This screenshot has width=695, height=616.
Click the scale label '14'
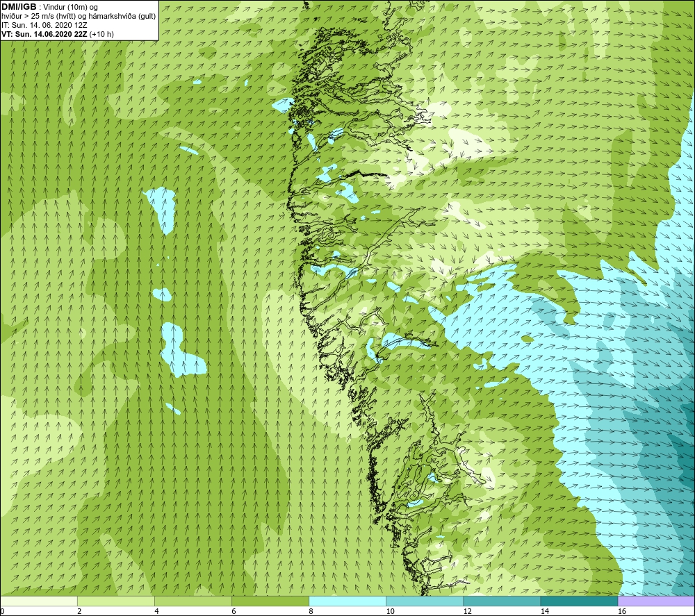[545, 612]
